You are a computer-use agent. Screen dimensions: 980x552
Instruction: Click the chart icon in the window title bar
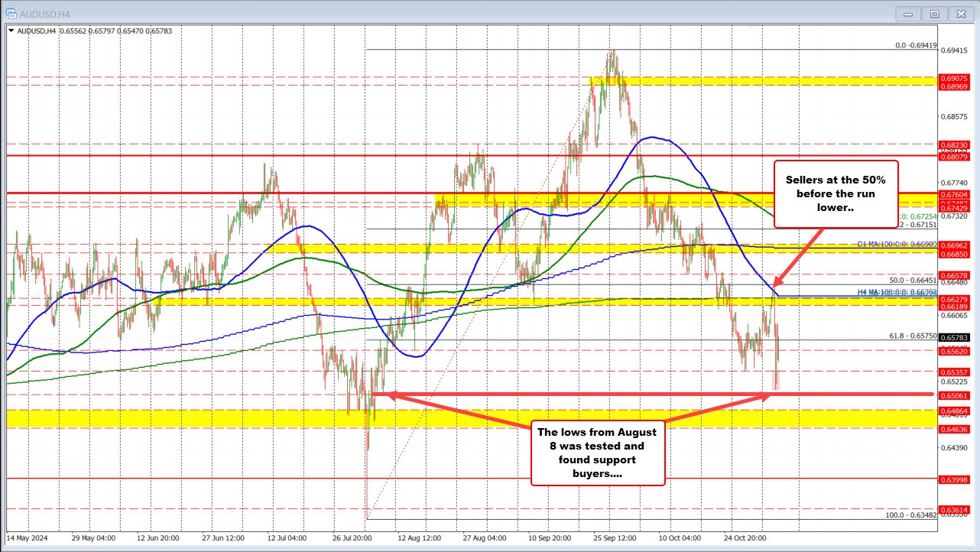(x=10, y=13)
